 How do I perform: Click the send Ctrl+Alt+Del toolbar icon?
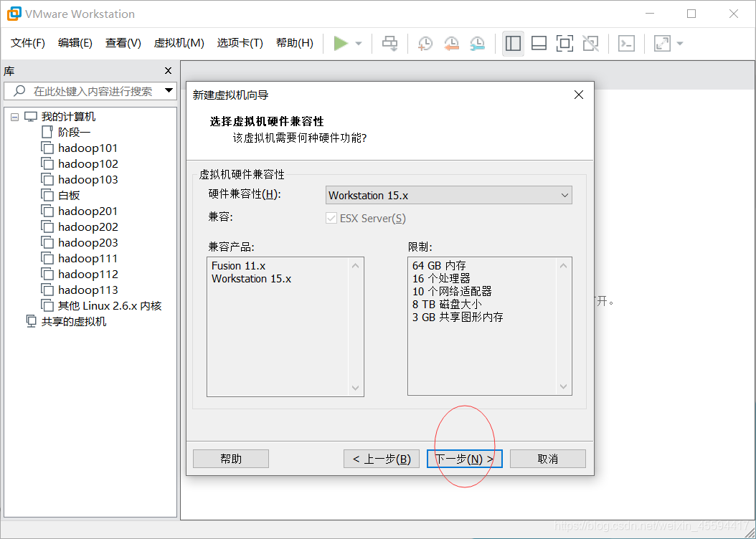[x=389, y=43]
